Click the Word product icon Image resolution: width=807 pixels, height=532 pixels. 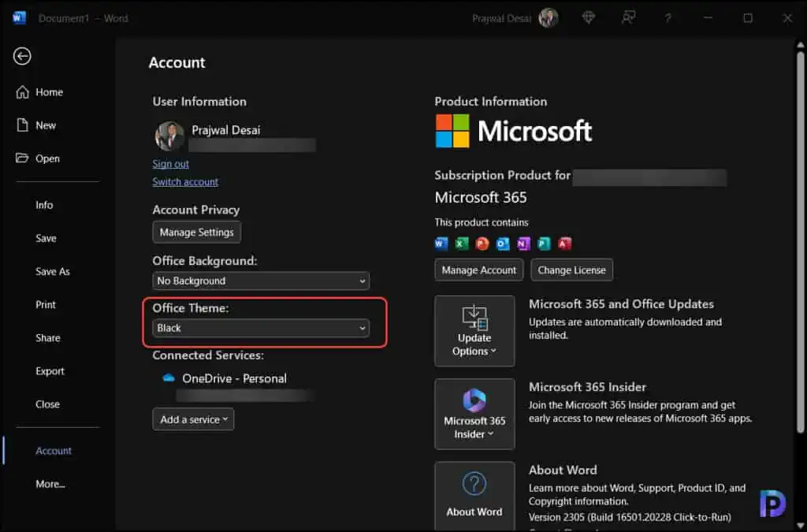441,244
